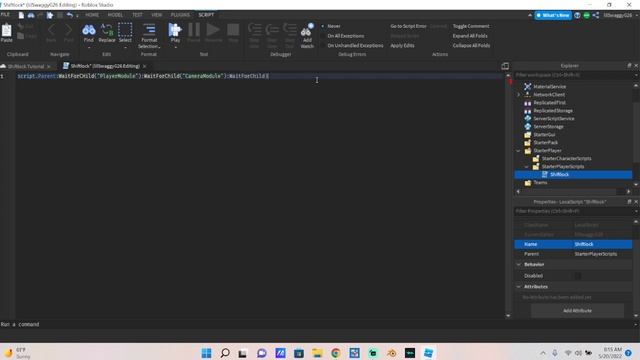Open the help icon beside What's New

(x=577, y=15)
